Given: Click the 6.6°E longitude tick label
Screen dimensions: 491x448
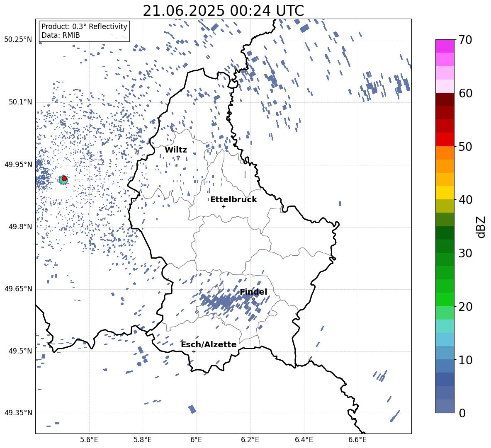Looking at the screenshot, I should [x=357, y=440].
